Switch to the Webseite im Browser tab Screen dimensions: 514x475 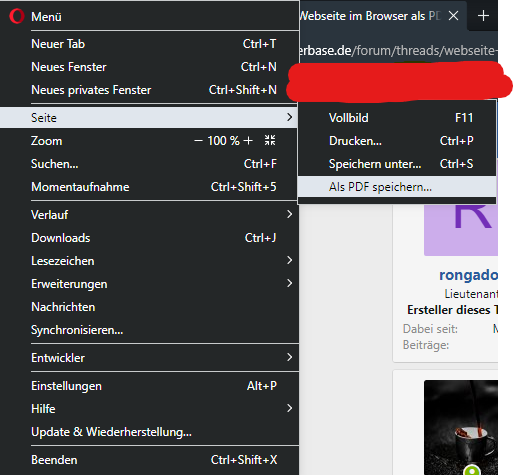pyautogui.click(x=370, y=16)
